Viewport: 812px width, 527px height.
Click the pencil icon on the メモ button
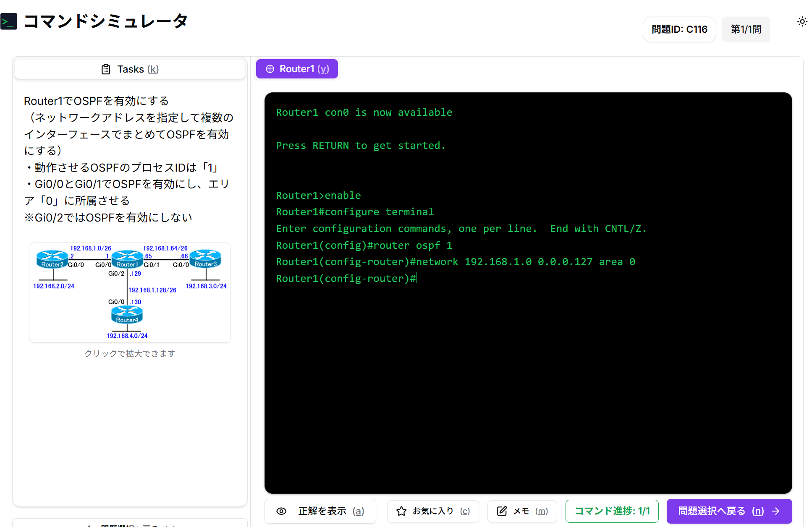click(502, 511)
